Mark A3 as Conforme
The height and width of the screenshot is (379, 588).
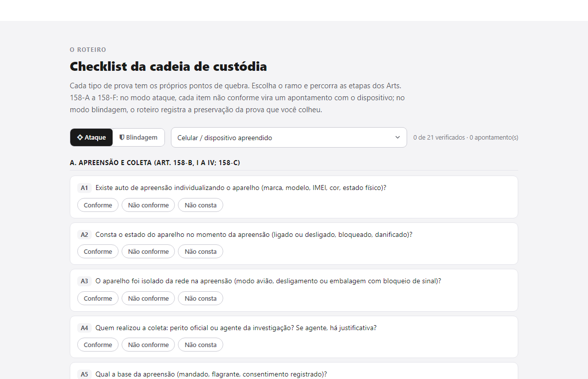[98, 298]
